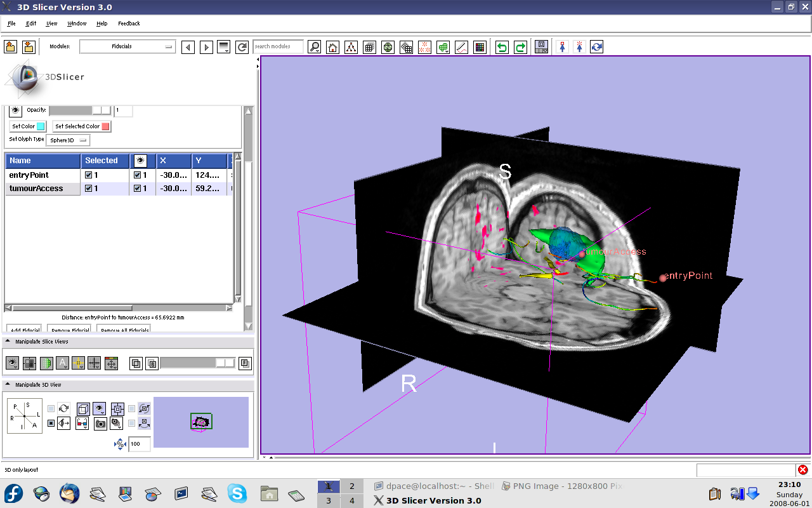Click the Home module icon in toolbar

click(332, 47)
